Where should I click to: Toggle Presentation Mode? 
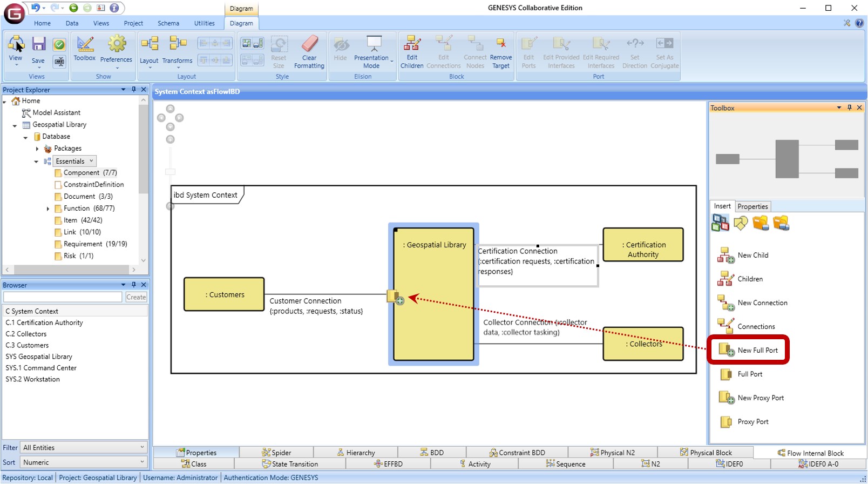point(371,52)
